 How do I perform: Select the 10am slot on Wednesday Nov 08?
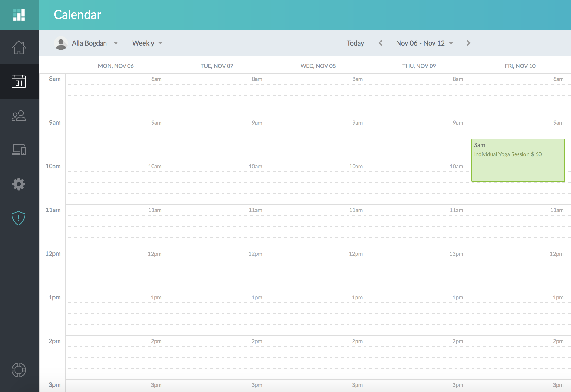tap(318, 166)
